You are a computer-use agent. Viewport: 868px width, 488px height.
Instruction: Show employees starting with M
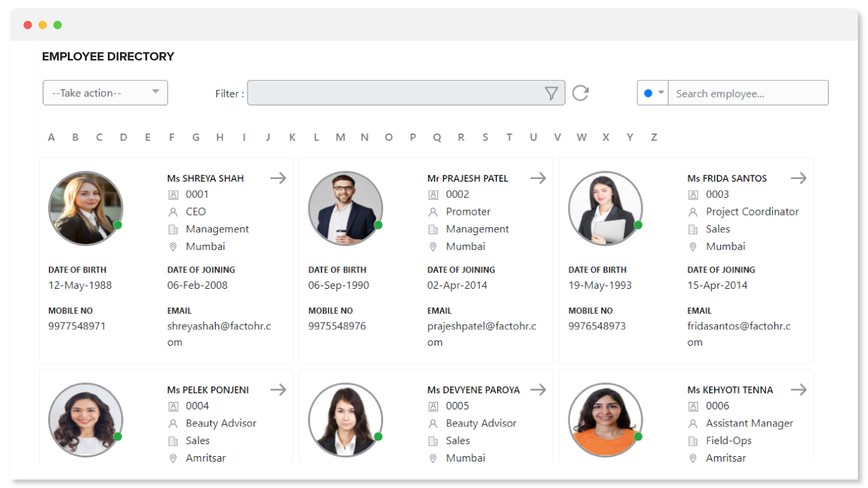[x=340, y=138]
